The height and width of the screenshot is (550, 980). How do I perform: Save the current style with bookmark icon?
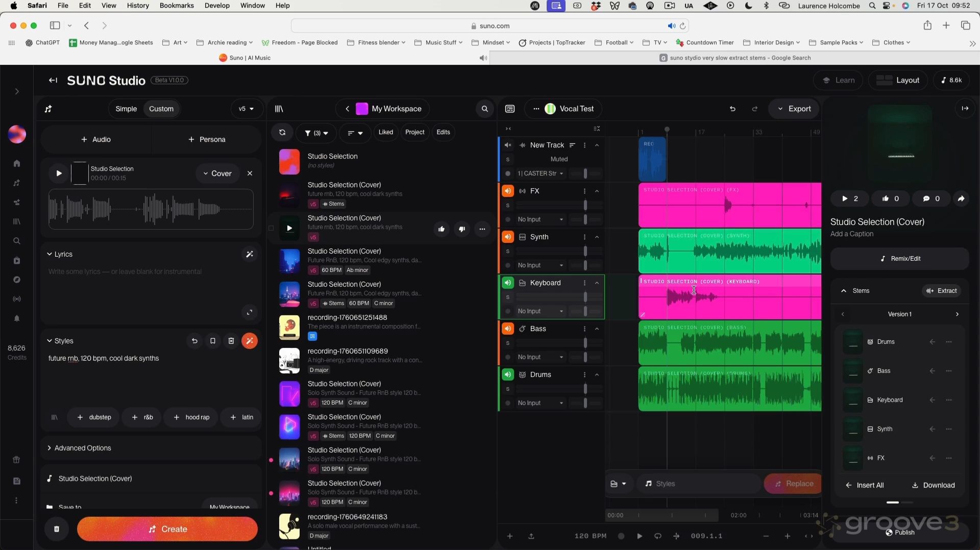(213, 341)
